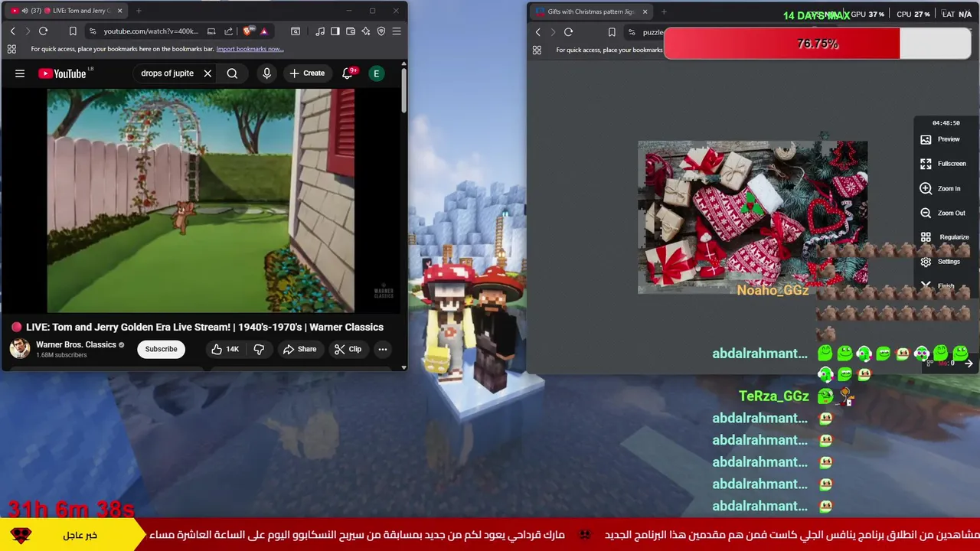Click the YouTube search box
This screenshot has width=980, height=551.
tap(167, 73)
